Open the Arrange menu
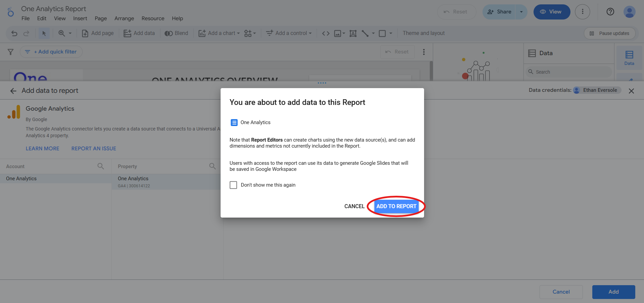 [124, 18]
